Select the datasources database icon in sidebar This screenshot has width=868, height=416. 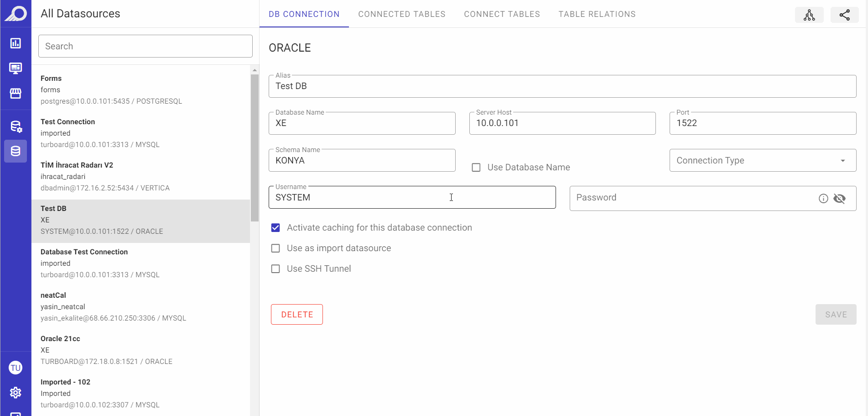tap(16, 151)
